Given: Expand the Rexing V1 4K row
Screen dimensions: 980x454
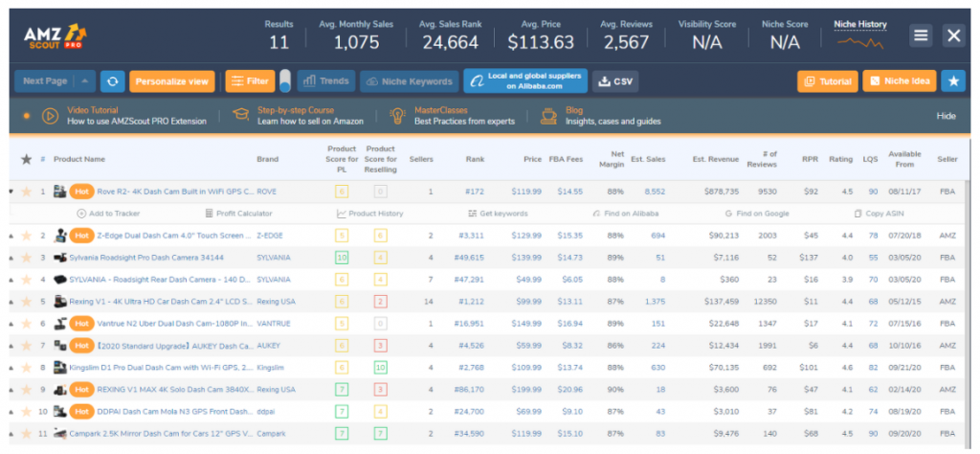Looking at the screenshot, I should [x=11, y=302].
